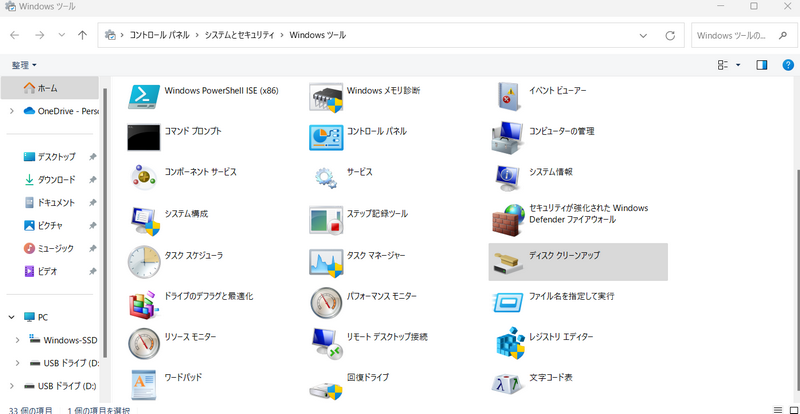Image resolution: width=800 pixels, height=414 pixels.
Task: Go back with the back arrow
Action: tap(14, 35)
